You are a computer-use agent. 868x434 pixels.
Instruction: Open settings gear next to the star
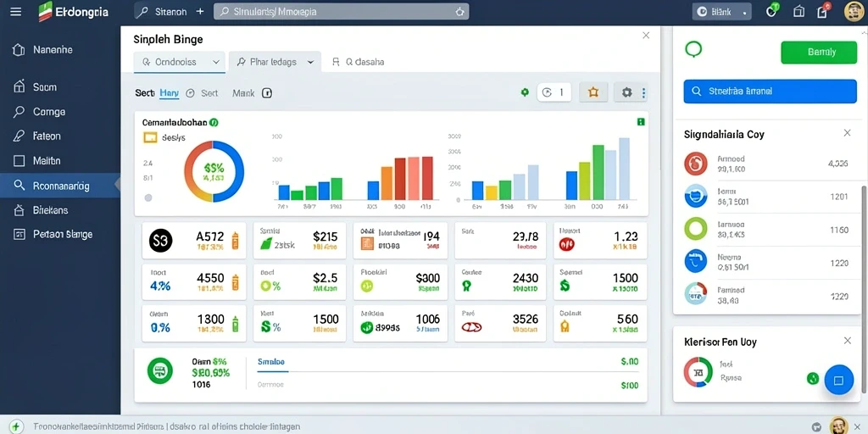tap(626, 92)
